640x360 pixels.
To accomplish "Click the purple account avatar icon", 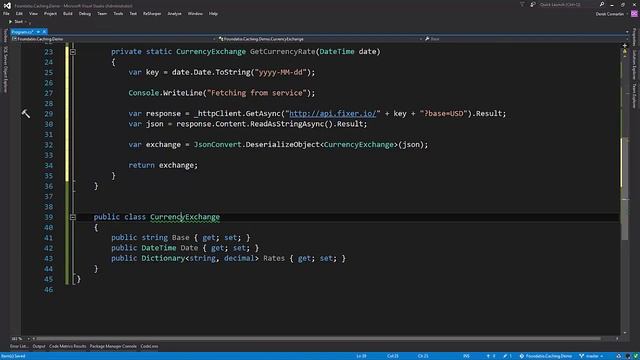I will (634, 14).
